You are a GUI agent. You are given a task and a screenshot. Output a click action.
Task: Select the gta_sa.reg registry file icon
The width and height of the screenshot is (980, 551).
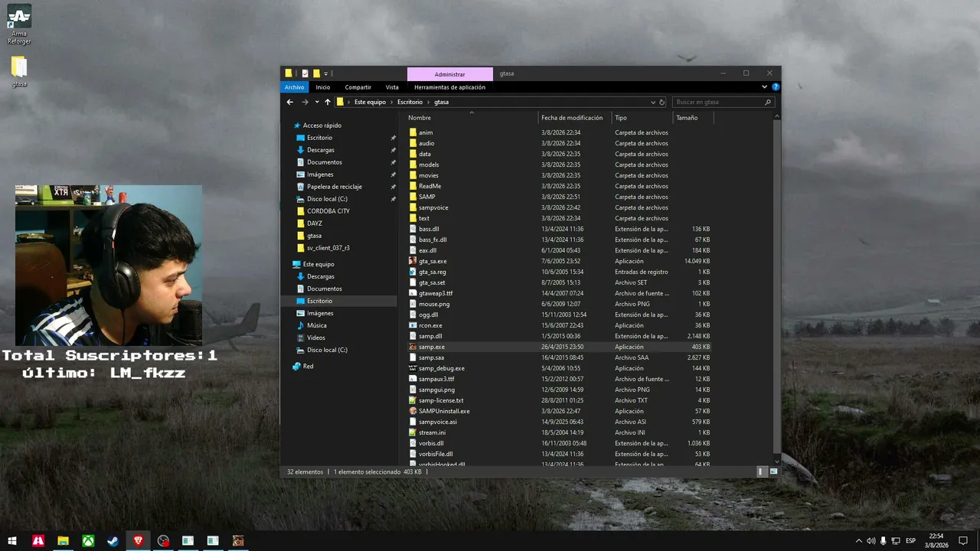(413, 272)
